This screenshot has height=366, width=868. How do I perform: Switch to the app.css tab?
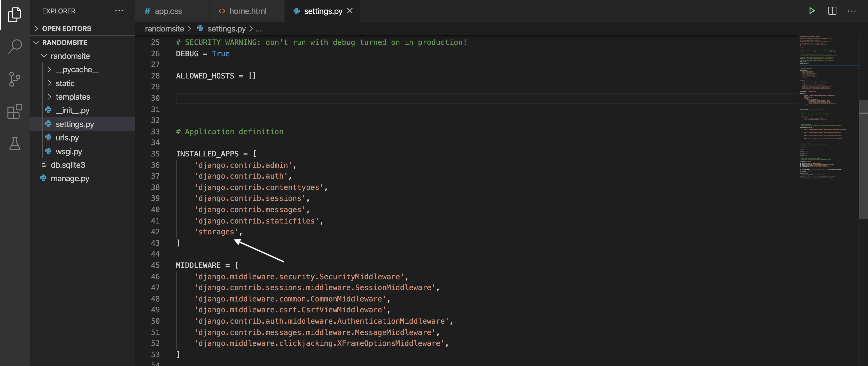pos(168,11)
